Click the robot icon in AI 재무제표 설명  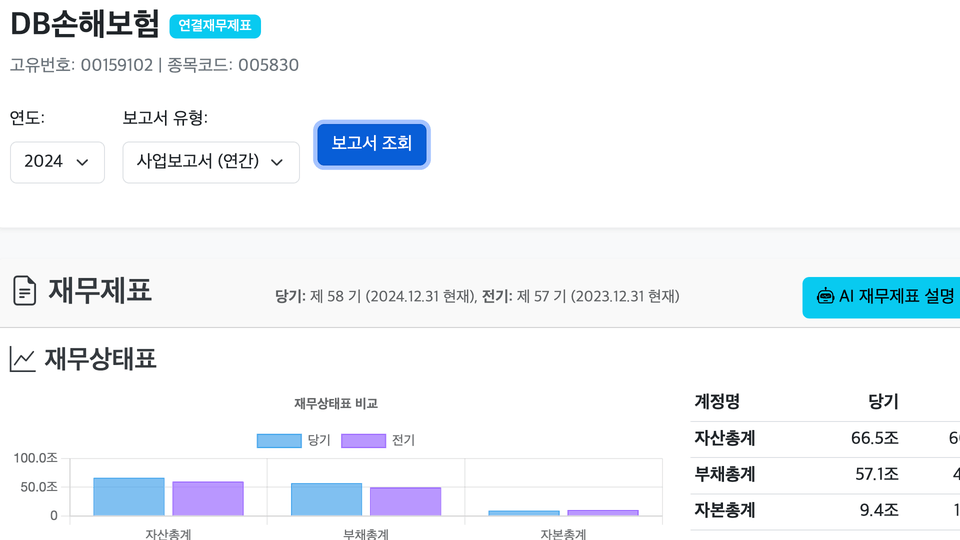click(825, 297)
